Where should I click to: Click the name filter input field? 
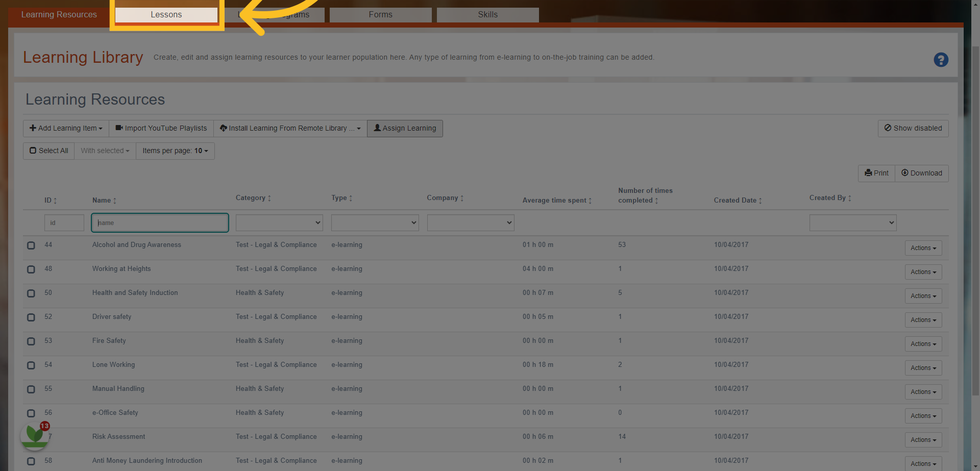160,222
